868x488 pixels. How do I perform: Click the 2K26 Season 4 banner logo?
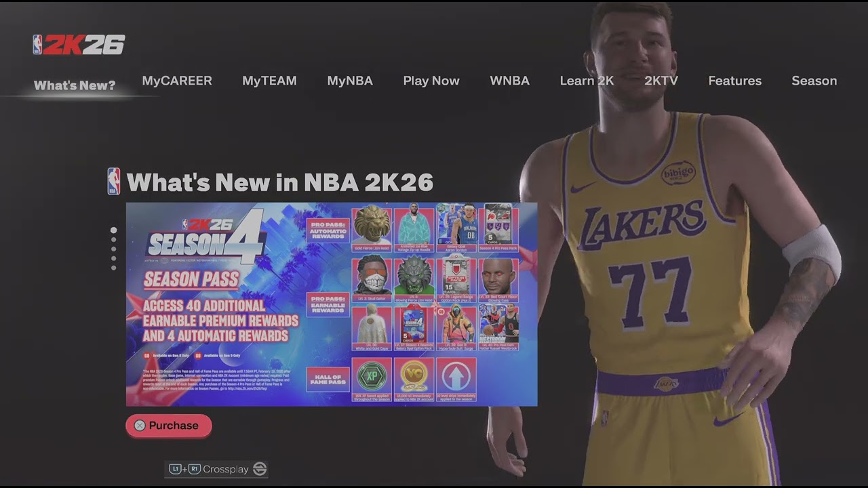click(205, 237)
